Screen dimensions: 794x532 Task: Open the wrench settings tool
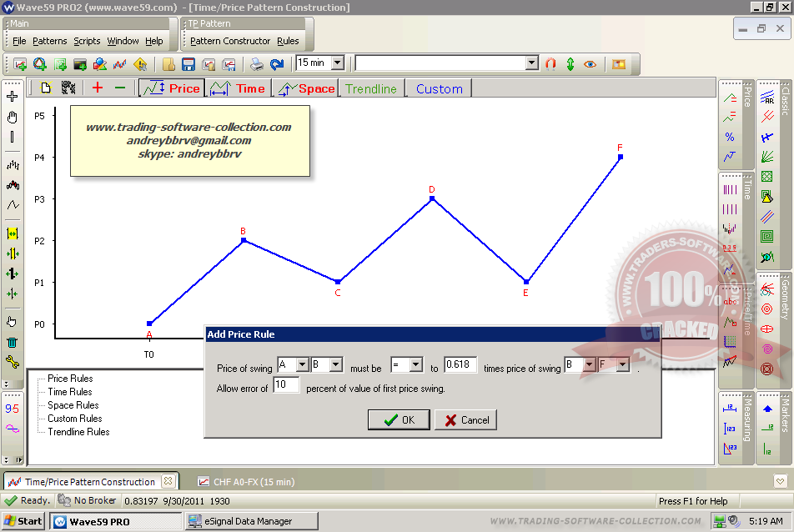(x=12, y=362)
